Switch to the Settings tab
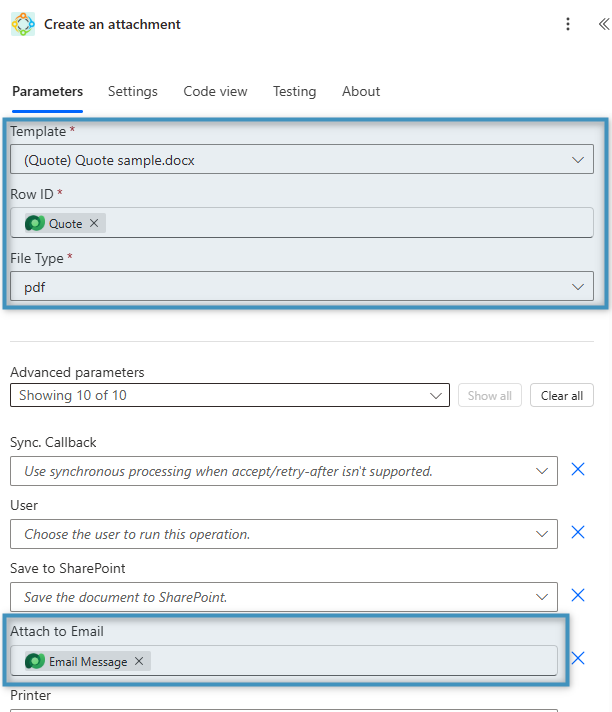 [133, 91]
